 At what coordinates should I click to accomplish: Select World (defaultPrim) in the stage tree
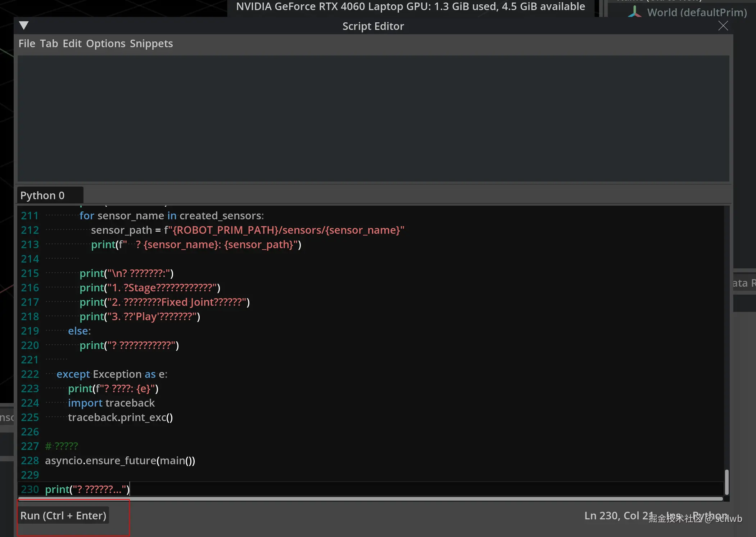tap(697, 13)
